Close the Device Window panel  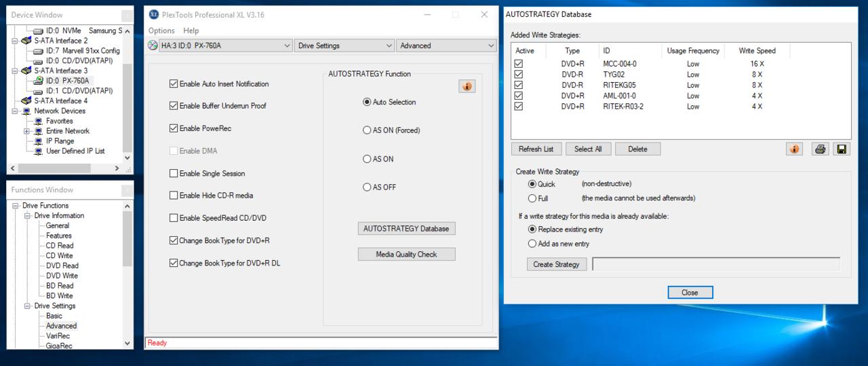[127, 15]
